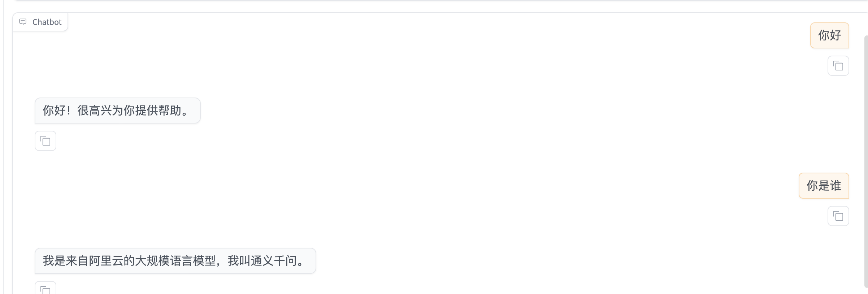Click the "Chatbot" label text
Viewport: 868px width, 294px height.
point(47,22)
